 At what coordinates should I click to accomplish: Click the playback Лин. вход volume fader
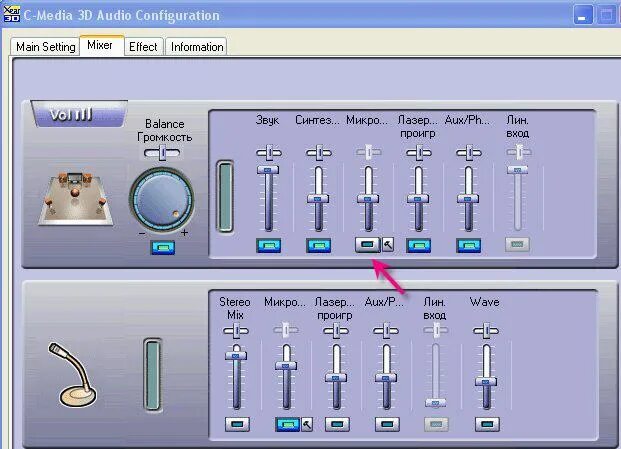(518, 169)
